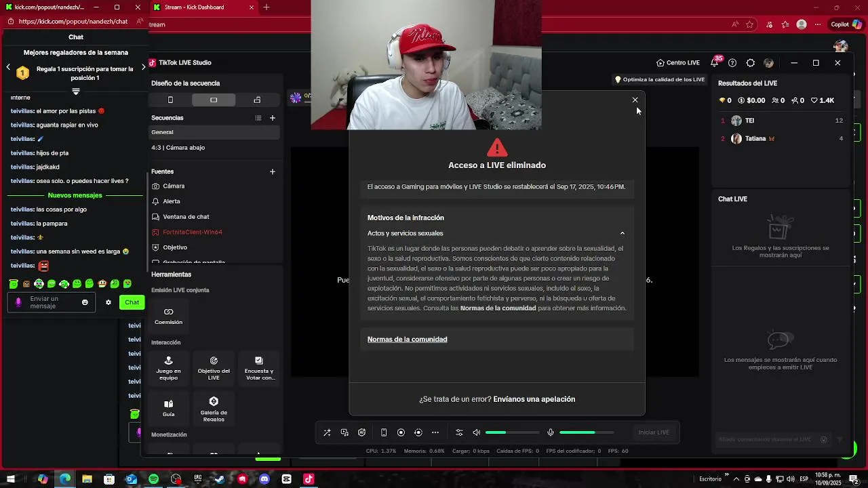
Task: Adjust the microphone volume slider
Action: click(x=587, y=432)
